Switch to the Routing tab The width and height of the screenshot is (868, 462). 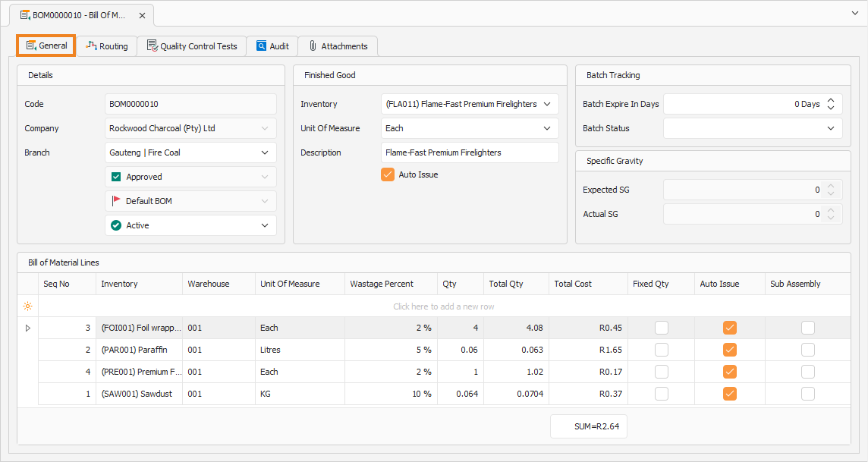[107, 46]
